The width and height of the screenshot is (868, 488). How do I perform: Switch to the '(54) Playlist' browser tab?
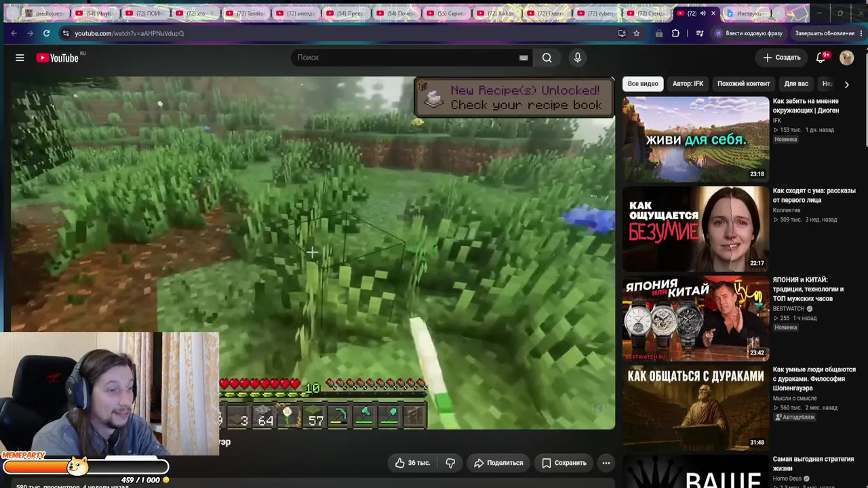tap(95, 14)
